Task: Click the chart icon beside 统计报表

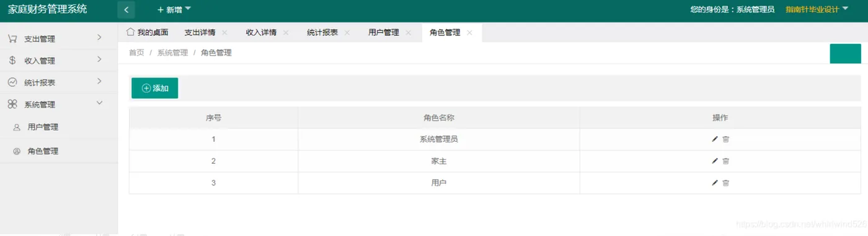Action: [x=12, y=82]
